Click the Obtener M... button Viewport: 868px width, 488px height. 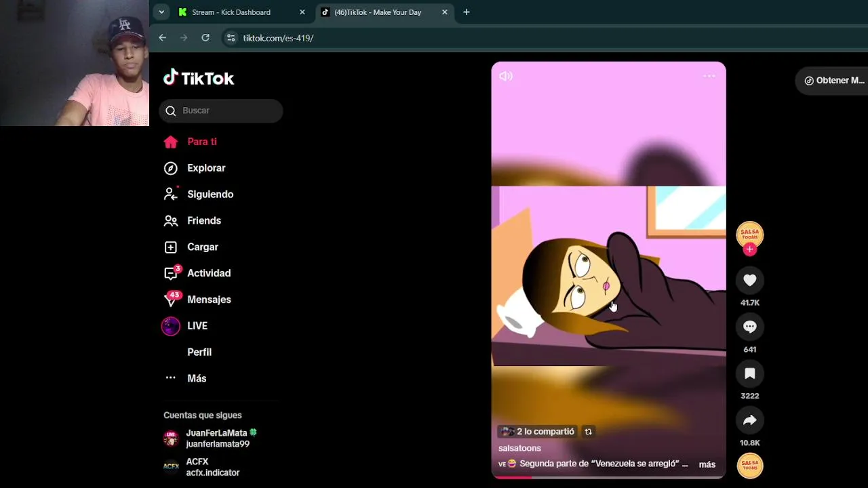(833, 81)
